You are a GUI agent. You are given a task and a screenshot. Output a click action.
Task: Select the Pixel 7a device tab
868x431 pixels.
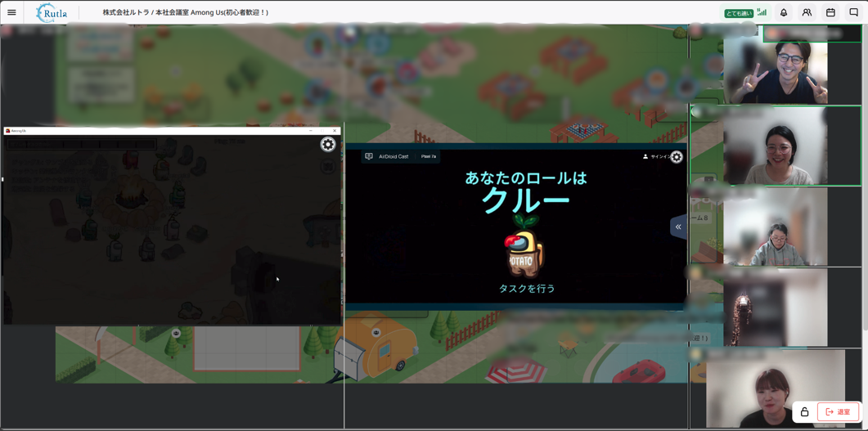[x=429, y=156]
